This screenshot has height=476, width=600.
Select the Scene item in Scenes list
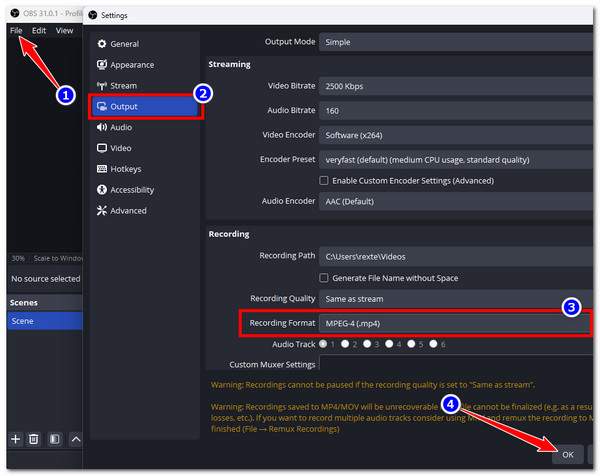[45, 321]
